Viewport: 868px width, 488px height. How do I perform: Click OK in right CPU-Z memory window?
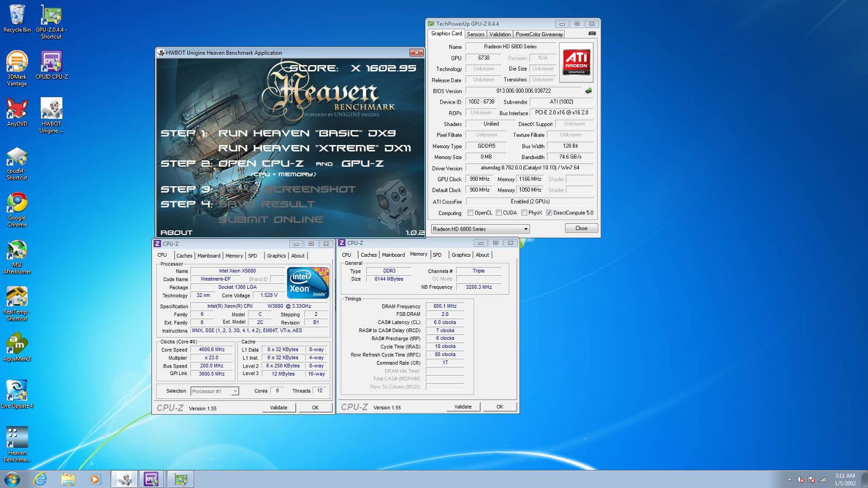(500, 407)
